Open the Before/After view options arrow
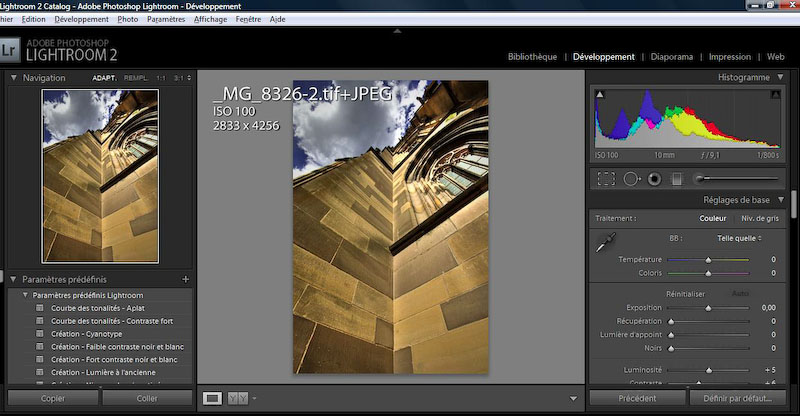 pyautogui.click(x=254, y=399)
